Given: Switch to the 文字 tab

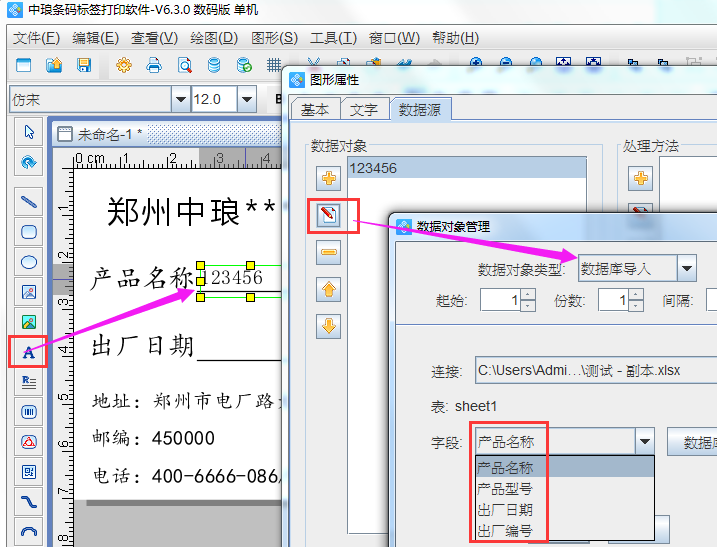Looking at the screenshot, I should [364, 110].
